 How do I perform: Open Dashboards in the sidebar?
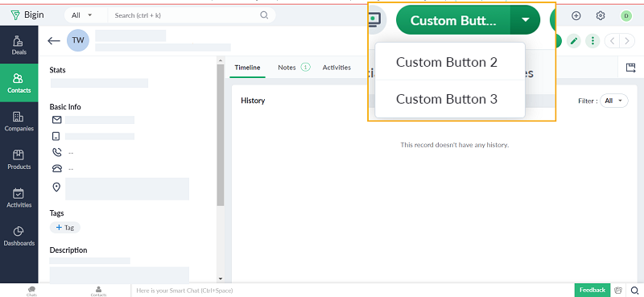19,236
